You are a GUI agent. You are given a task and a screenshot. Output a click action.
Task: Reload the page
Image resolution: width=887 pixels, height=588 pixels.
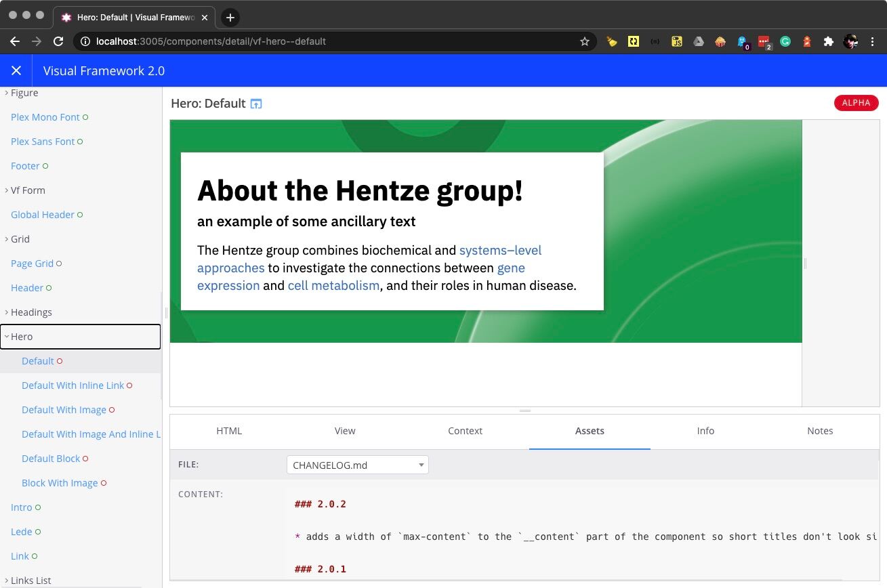click(58, 41)
